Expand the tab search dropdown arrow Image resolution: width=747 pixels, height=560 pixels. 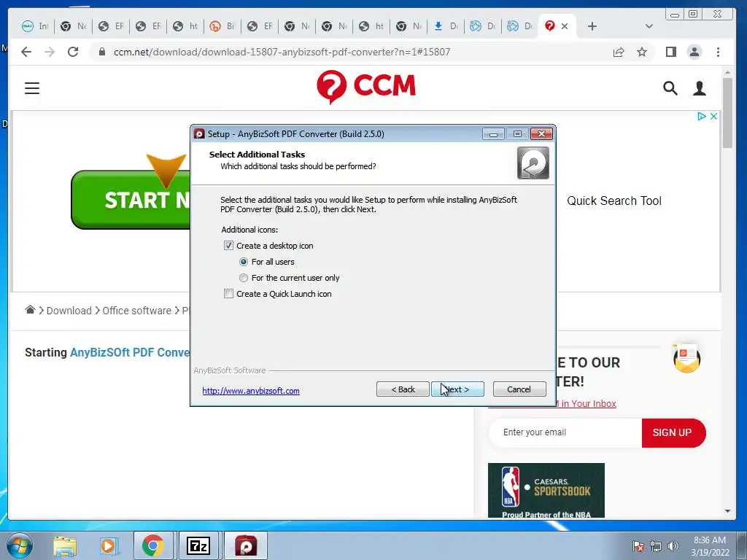point(649,26)
